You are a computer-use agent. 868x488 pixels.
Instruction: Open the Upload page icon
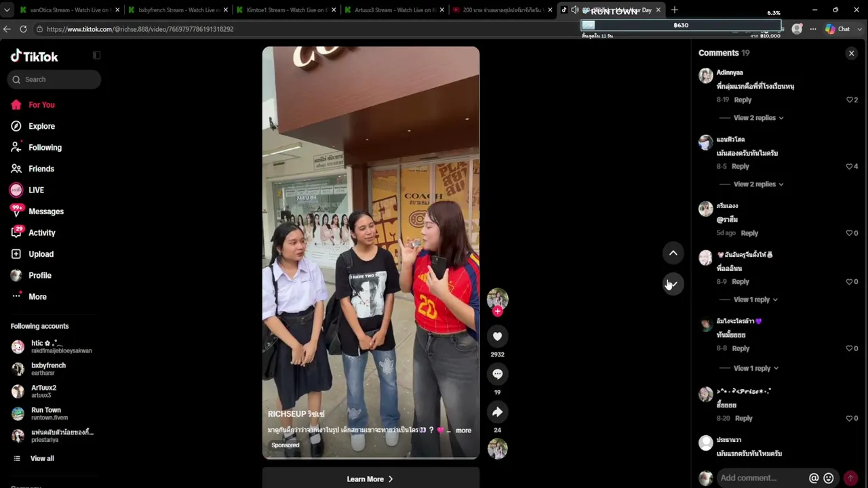tap(16, 254)
